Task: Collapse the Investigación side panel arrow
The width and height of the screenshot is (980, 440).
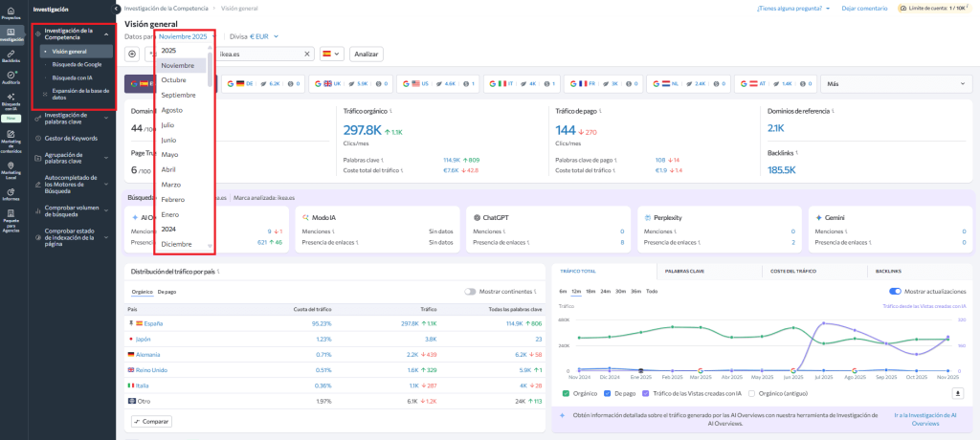Action: tap(117, 8)
